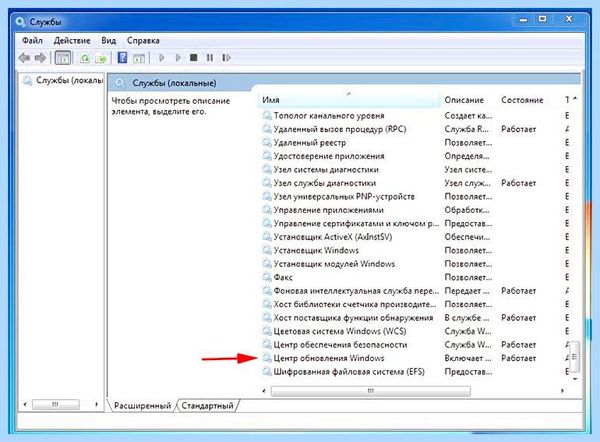Select Удаленный вызов процедур (RPC) service
The height and width of the screenshot is (442, 600).
click(339, 129)
